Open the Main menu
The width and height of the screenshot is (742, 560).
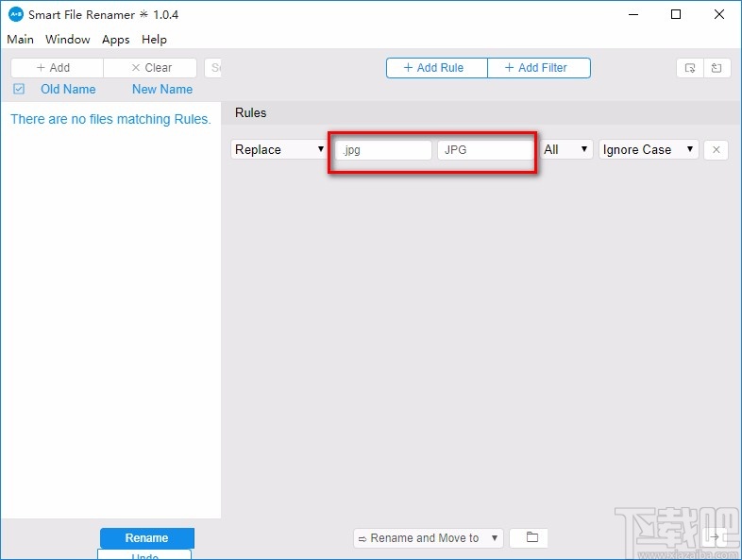click(21, 40)
